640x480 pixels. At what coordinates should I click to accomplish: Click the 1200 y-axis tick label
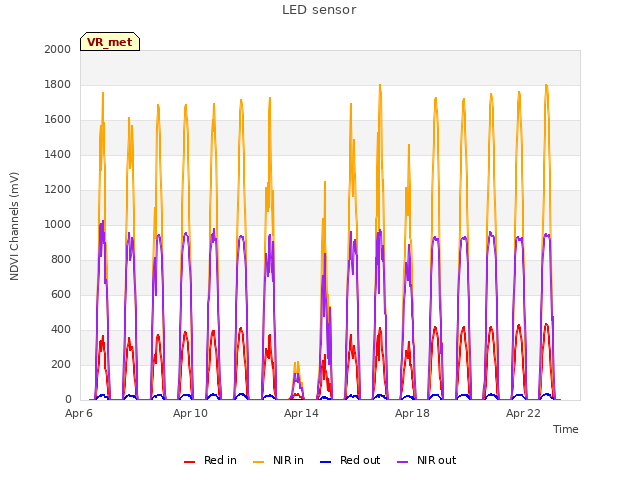tap(58, 189)
